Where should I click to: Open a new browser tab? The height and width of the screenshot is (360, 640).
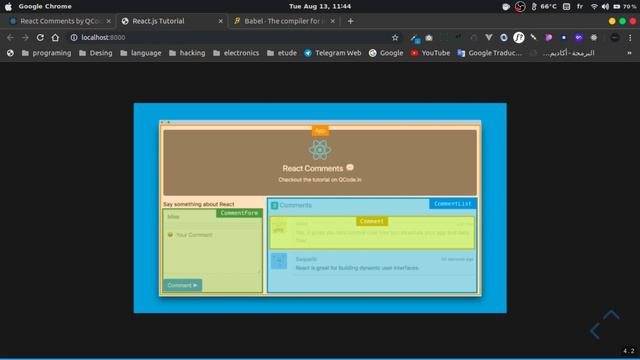[350, 21]
